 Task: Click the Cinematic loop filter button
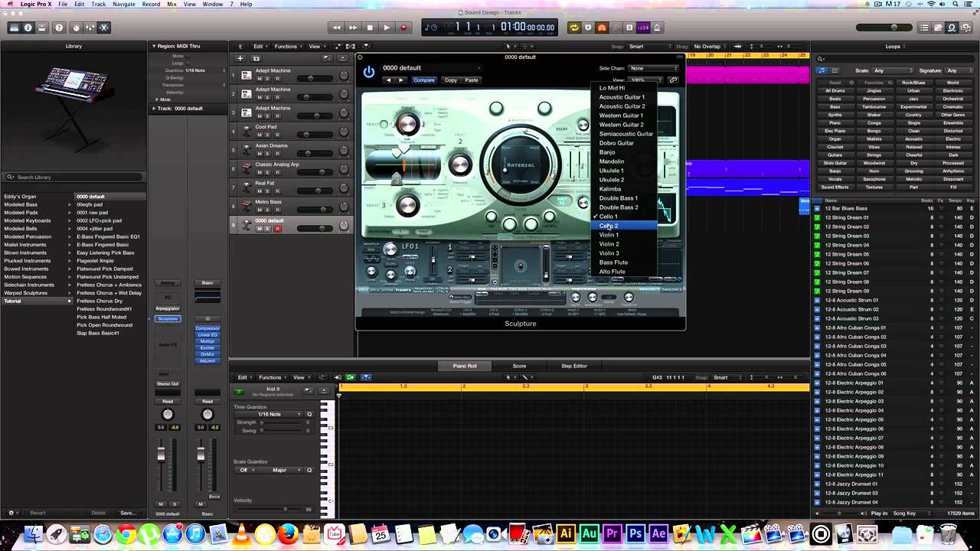point(952,106)
